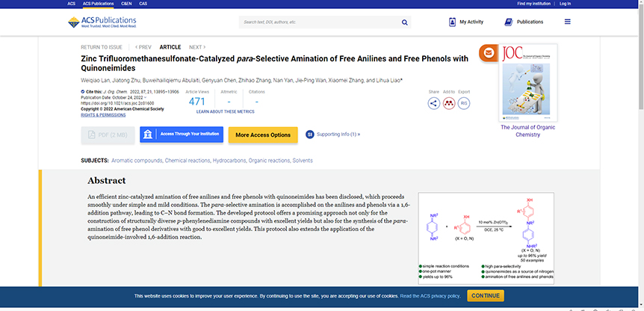Open Learn About These Metrics link
This screenshot has height=311, width=644.
point(225,111)
